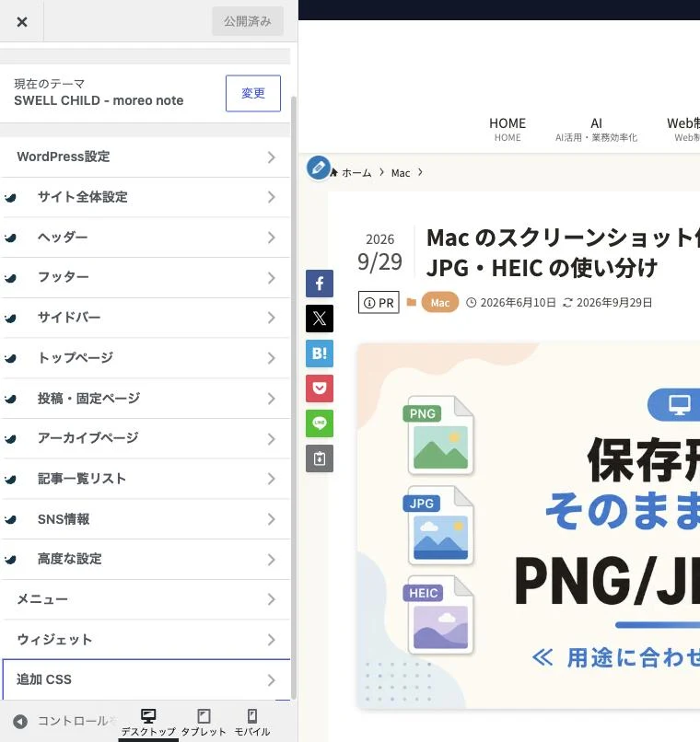Image resolution: width=700 pixels, height=742 pixels.
Task: Save the post to Pocket
Action: [320, 388]
